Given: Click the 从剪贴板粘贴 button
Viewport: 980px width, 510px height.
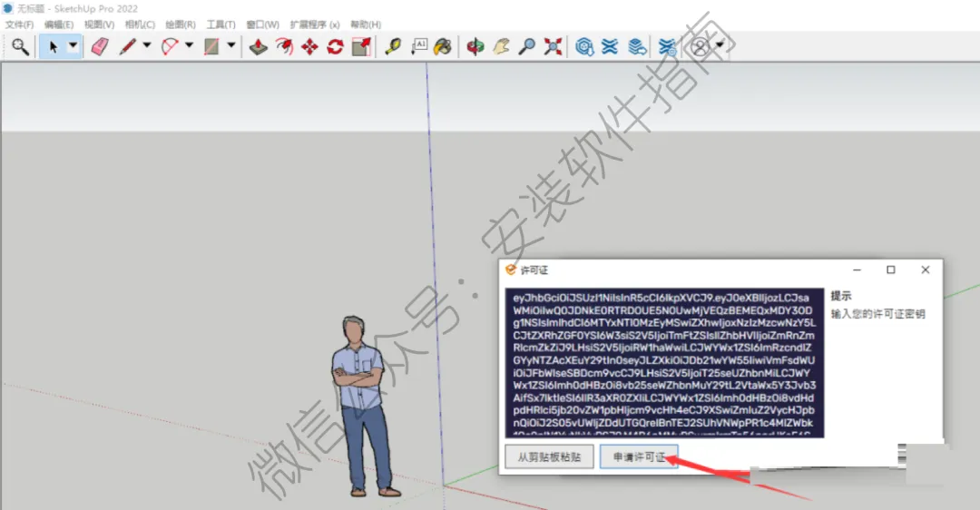Looking at the screenshot, I should (549, 456).
